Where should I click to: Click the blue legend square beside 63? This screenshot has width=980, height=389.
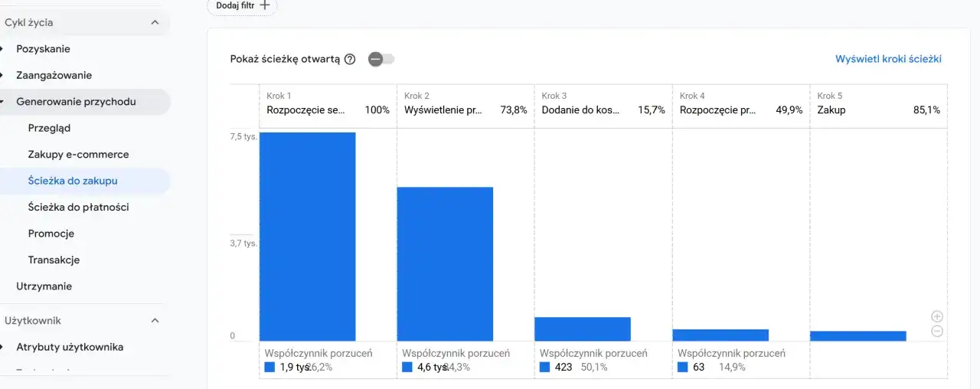(683, 367)
